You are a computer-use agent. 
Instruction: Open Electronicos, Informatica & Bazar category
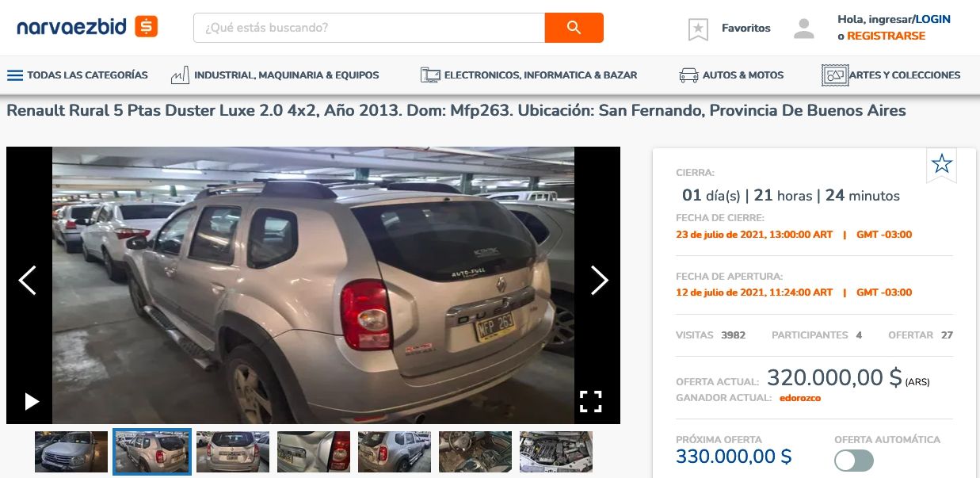point(528,75)
